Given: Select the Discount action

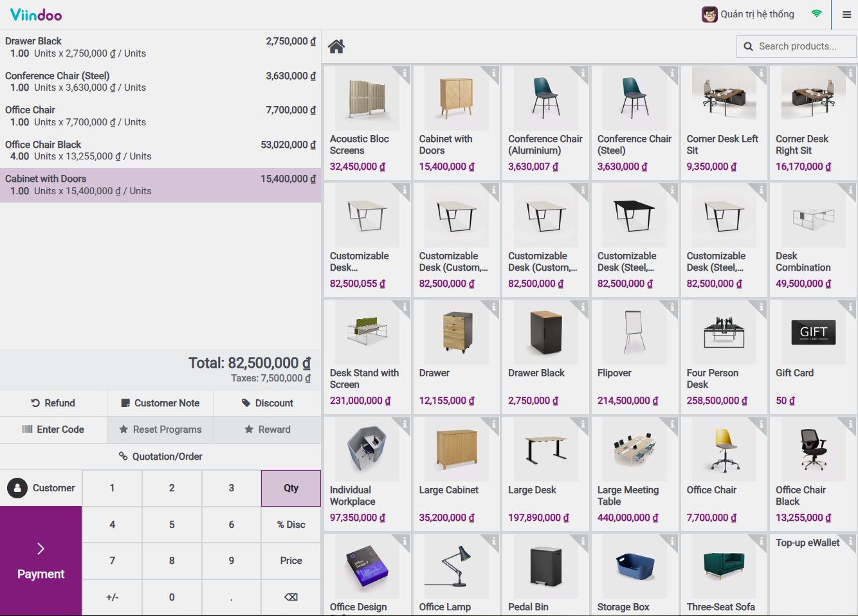Looking at the screenshot, I should (x=268, y=403).
